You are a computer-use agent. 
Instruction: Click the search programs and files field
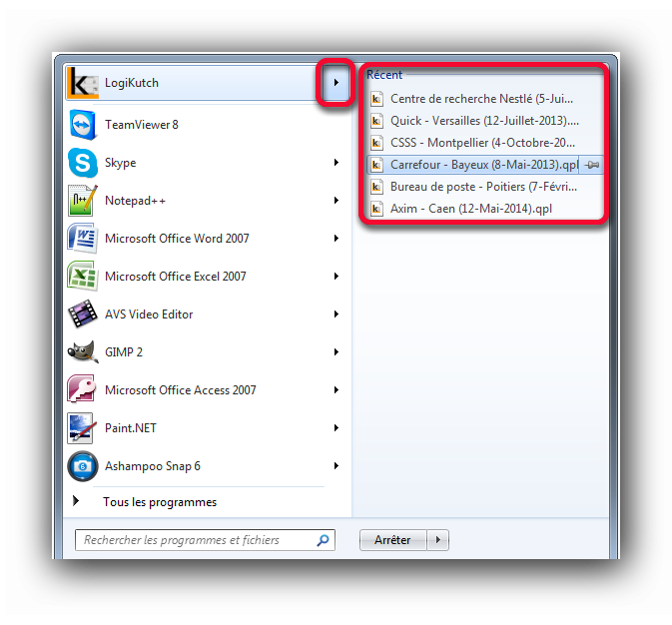pyautogui.click(x=205, y=540)
